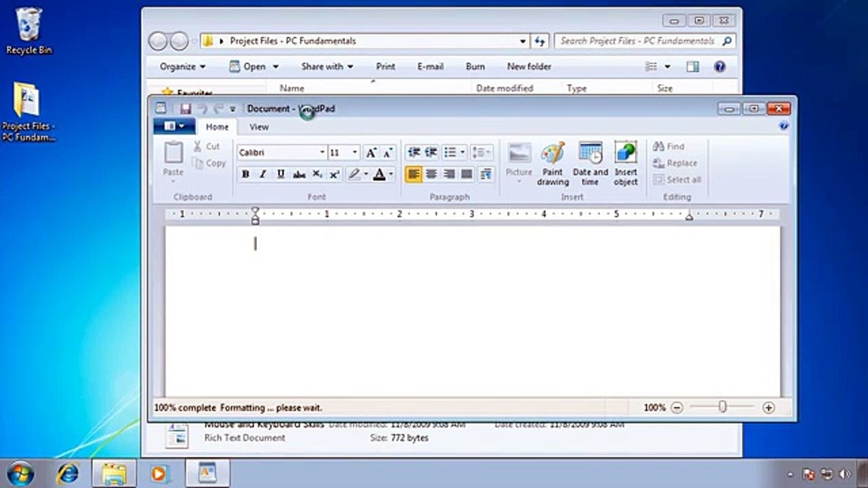
Task: Insert Date and time
Action: point(591,163)
